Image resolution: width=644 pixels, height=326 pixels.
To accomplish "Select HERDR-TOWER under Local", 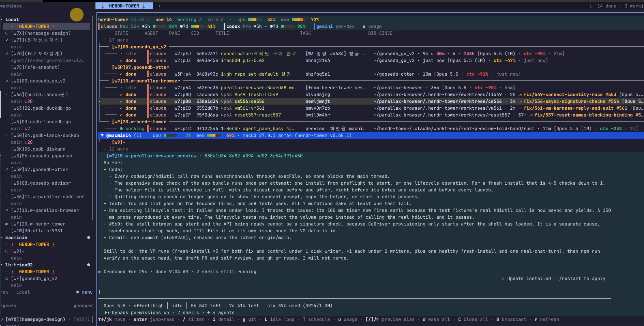I will (x=46, y=26).
